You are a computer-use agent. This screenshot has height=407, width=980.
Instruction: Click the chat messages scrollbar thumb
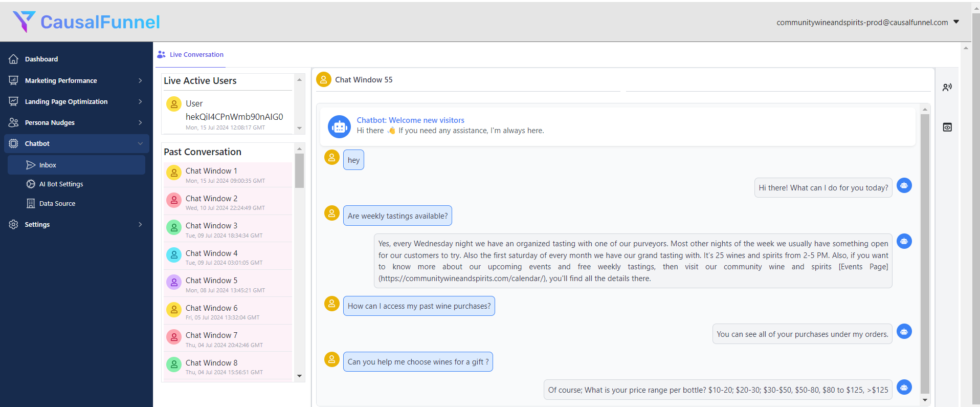[x=925, y=254]
